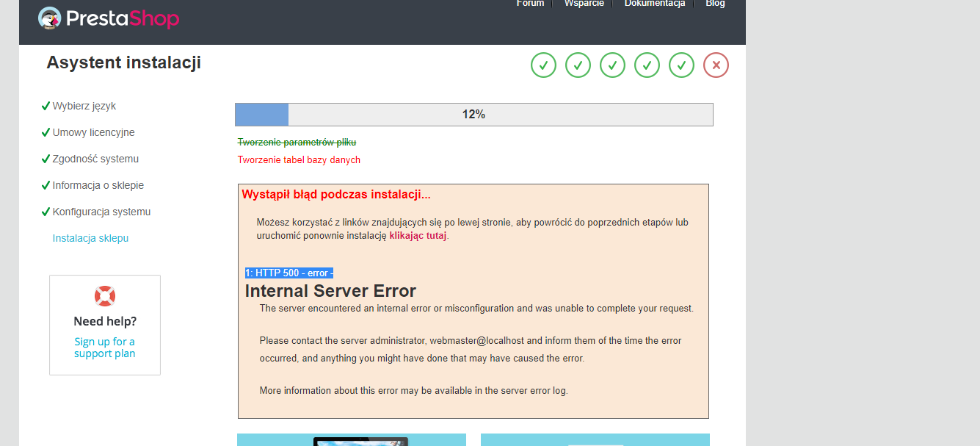Click the second green checkmark step circle
The width and height of the screenshot is (980, 446).
(x=578, y=65)
